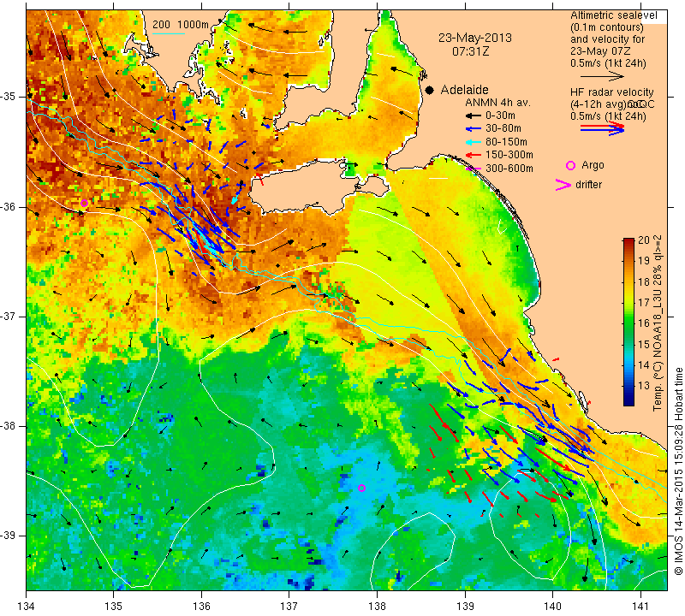Screen dimensions: 685x616
Task: Click the latitude axis label '-37'
Action: 9,316
